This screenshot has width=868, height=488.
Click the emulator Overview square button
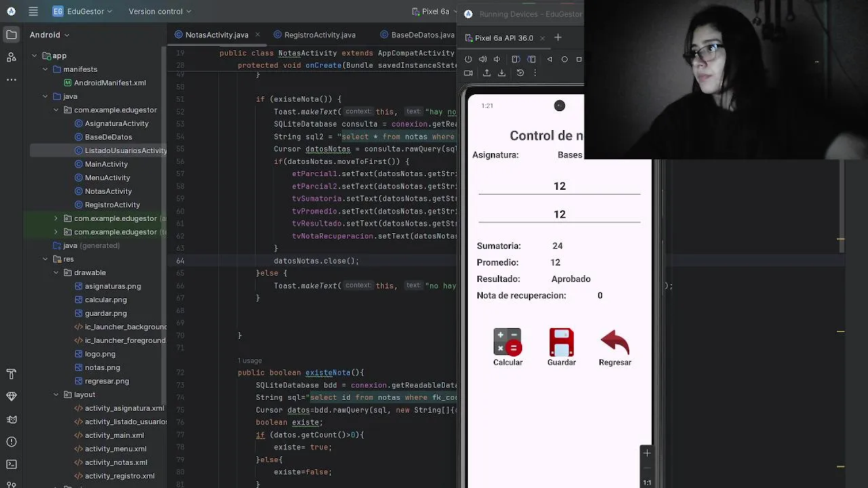click(578, 59)
